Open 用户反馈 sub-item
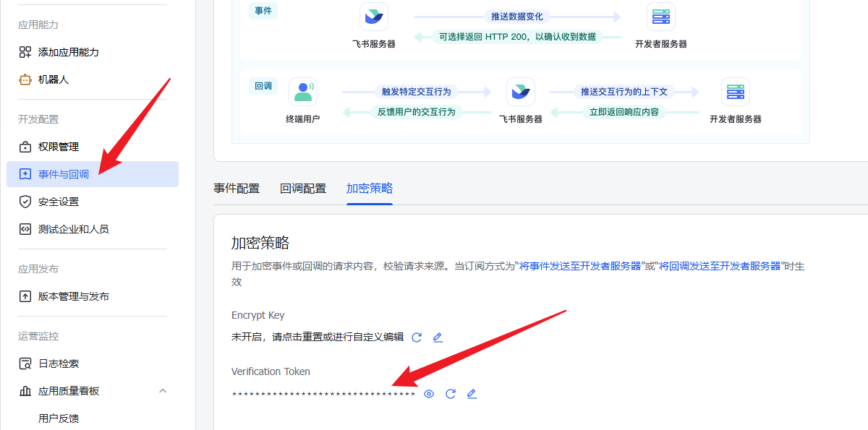This screenshot has height=430, width=868. coord(59,418)
